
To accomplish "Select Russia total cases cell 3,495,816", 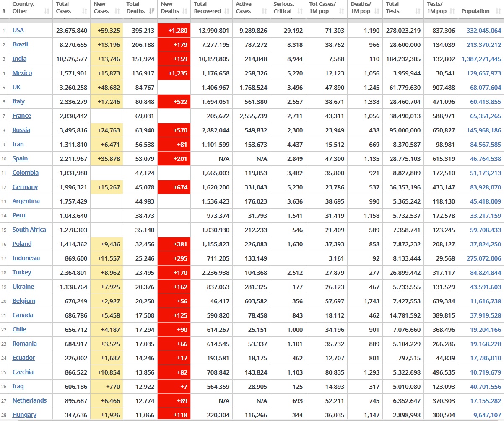I will (x=72, y=130).
